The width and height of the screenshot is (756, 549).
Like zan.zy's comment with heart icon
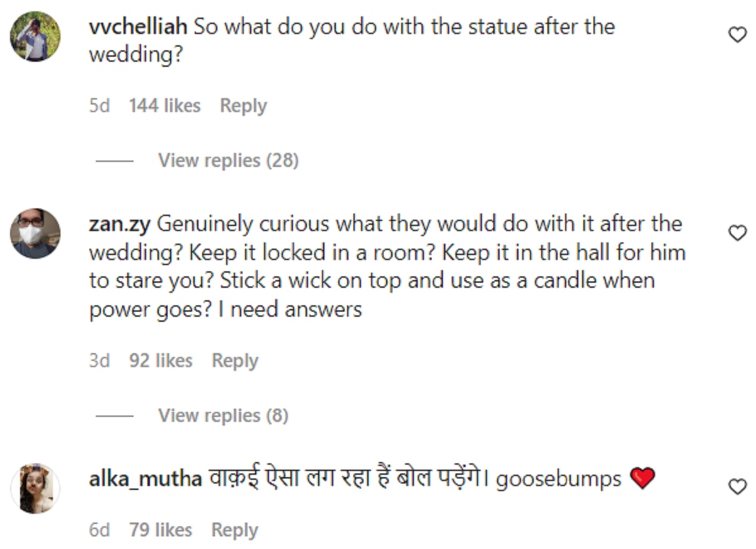click(x=737, y=233)
